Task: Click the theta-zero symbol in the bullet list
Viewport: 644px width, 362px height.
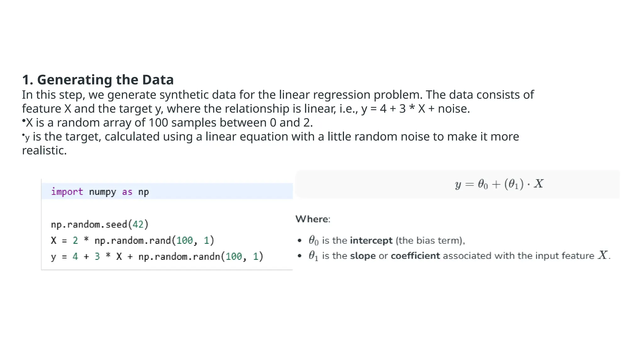Action: pos(313,240)
